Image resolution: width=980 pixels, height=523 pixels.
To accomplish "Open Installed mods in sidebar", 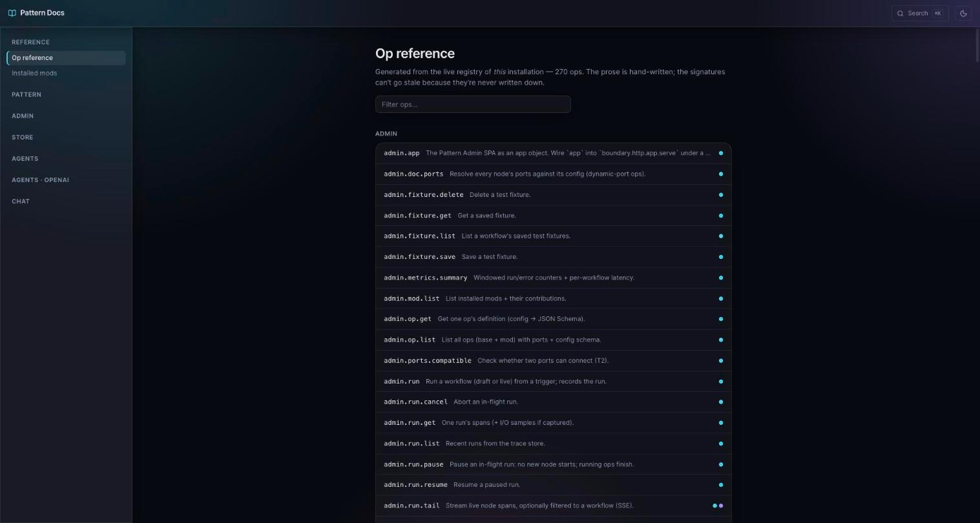I will click(66, 74).
